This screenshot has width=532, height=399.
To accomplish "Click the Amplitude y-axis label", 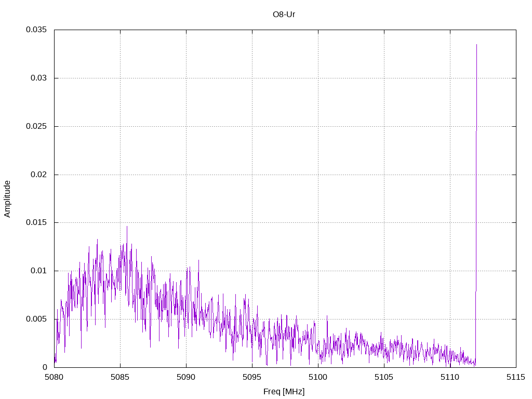I will [7, 199].
